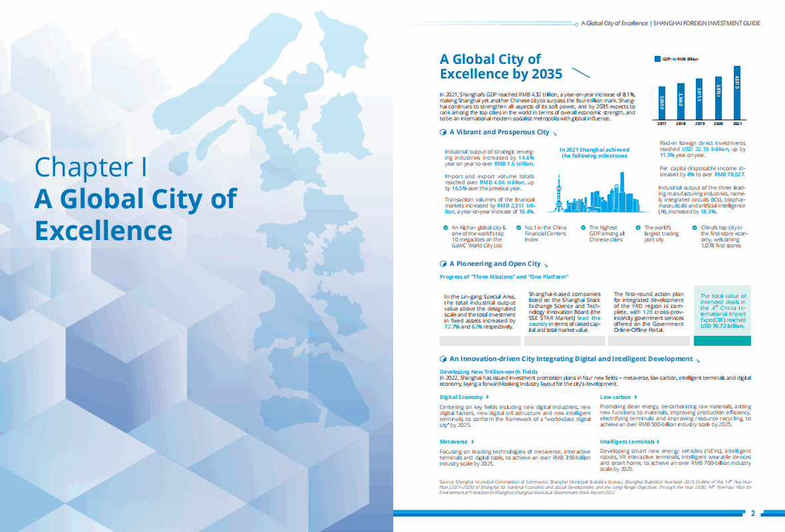Click the chevron after "Intelligent terminals"
Image resolution: width=785 pixels, height=532 pixels.
click(x=658, y=442)
